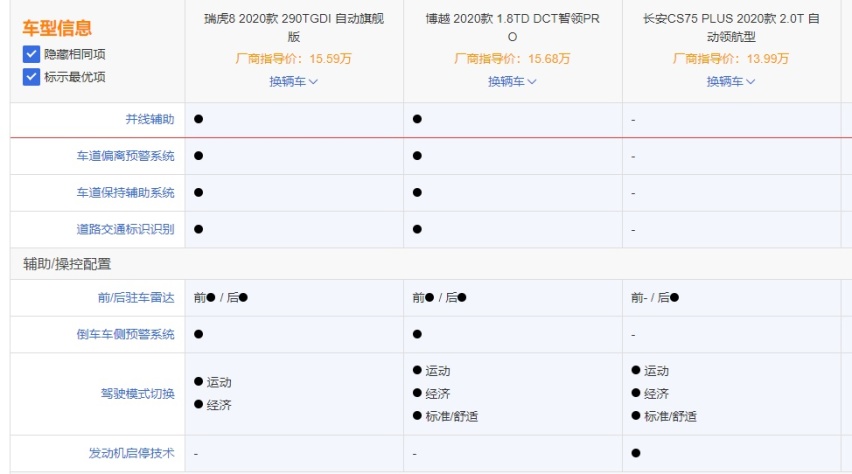
Task: Toggle the 标示最优项 checkbox
Action: (31, 77)
